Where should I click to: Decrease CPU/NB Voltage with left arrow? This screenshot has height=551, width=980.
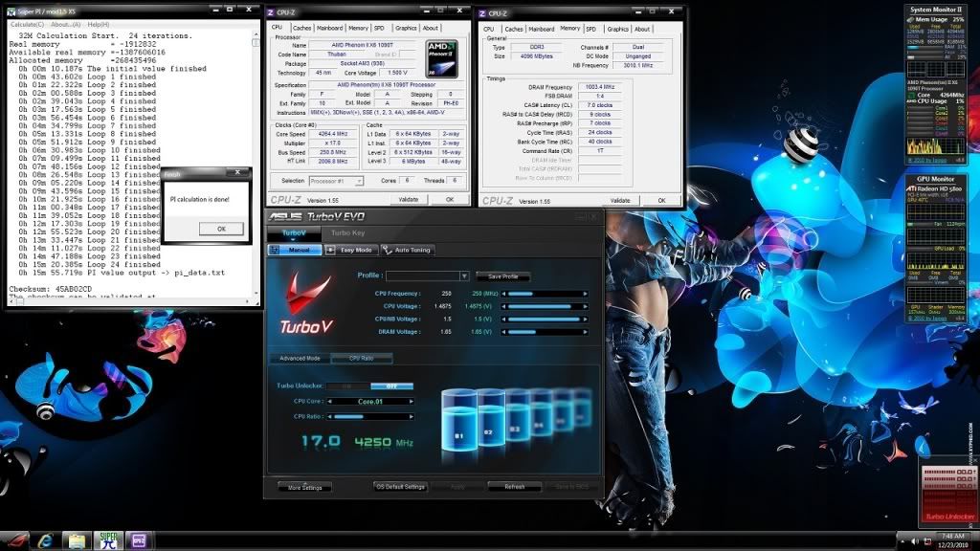[503, 320]
